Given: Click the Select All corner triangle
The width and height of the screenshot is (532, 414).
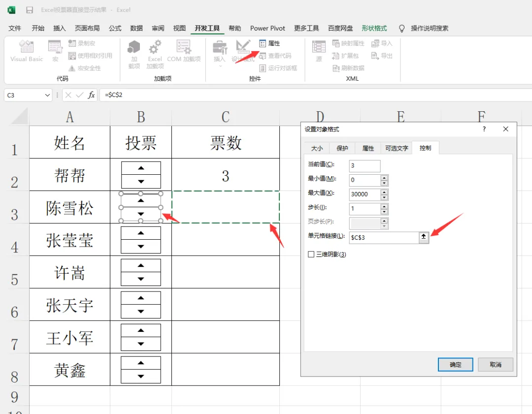Looking at the screenshot, I should point(19,117).
